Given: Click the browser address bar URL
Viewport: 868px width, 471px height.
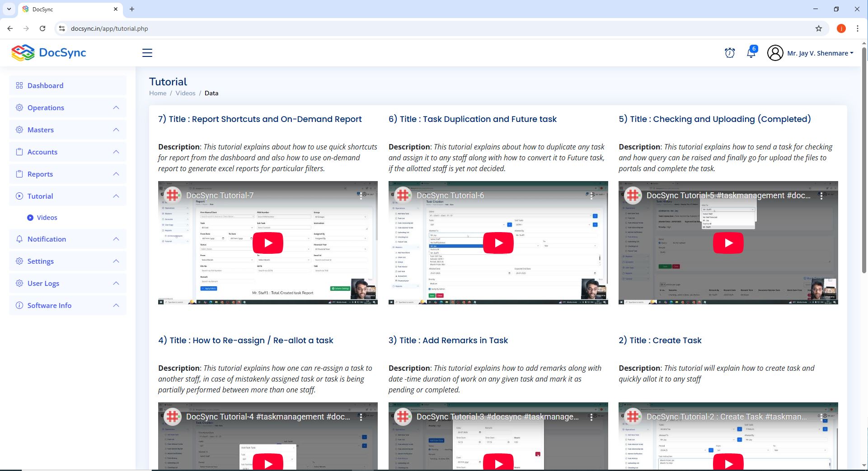Looking at the screenshot, I should tap(109, 28).
